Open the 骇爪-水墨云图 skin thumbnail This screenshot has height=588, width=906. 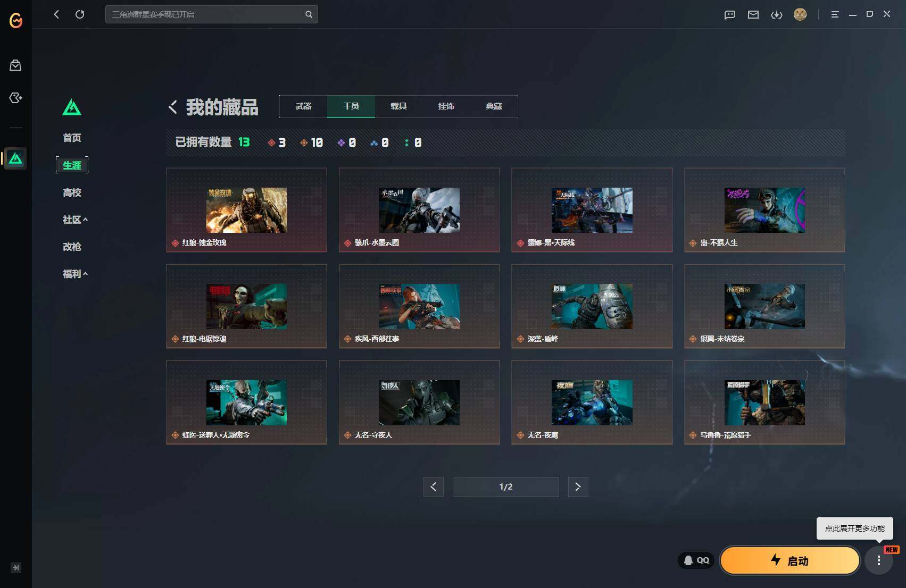point(419,210)
